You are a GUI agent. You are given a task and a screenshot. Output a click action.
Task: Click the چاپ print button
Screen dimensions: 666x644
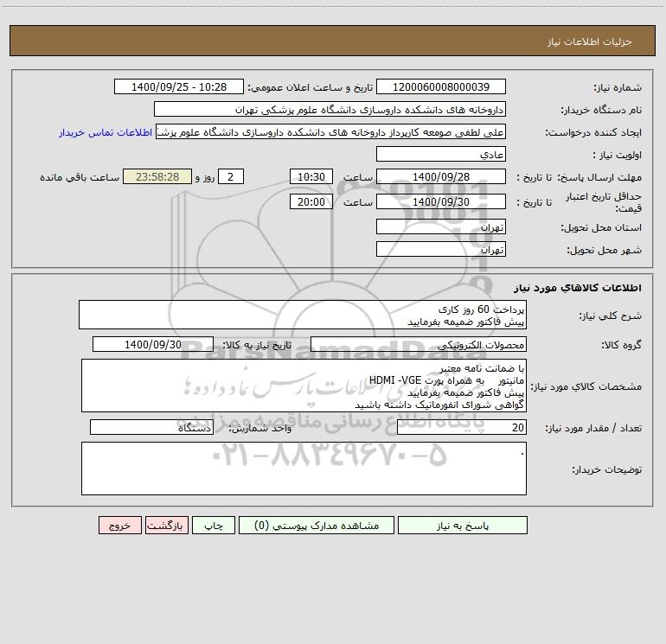214,526
